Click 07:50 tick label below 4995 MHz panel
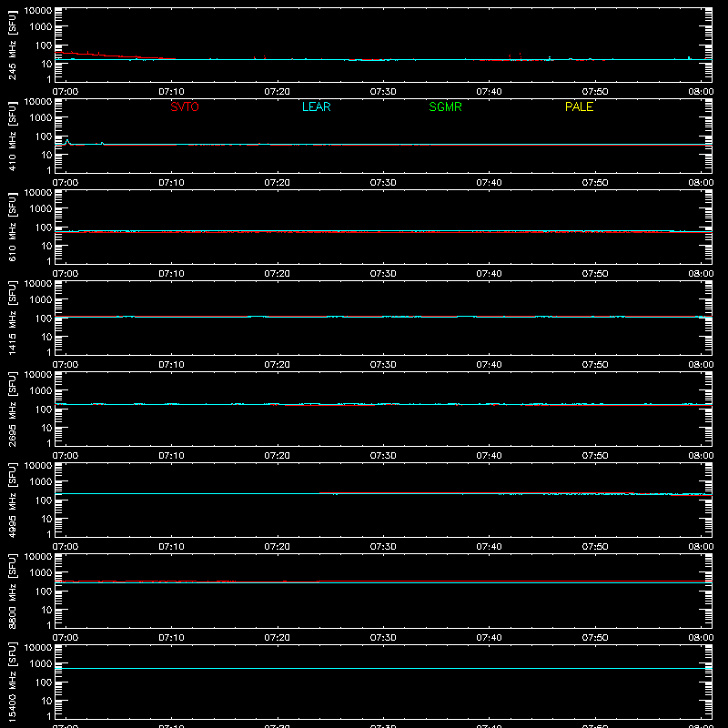The height and width of the screenshot is (728, 728). (x=595, y=547)
